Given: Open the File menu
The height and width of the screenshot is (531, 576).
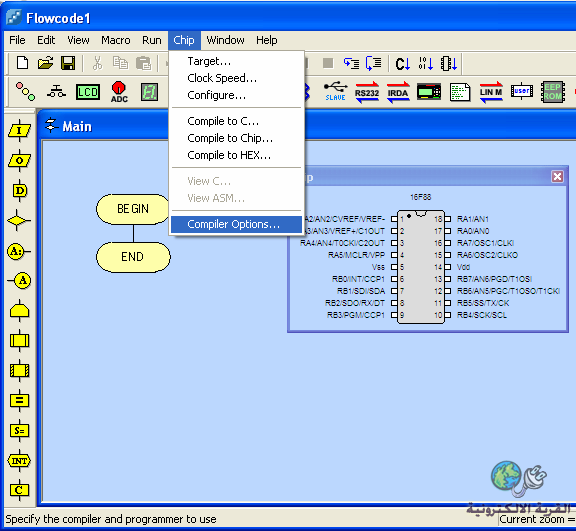Looking at the screenshot, I should point(17,40).
